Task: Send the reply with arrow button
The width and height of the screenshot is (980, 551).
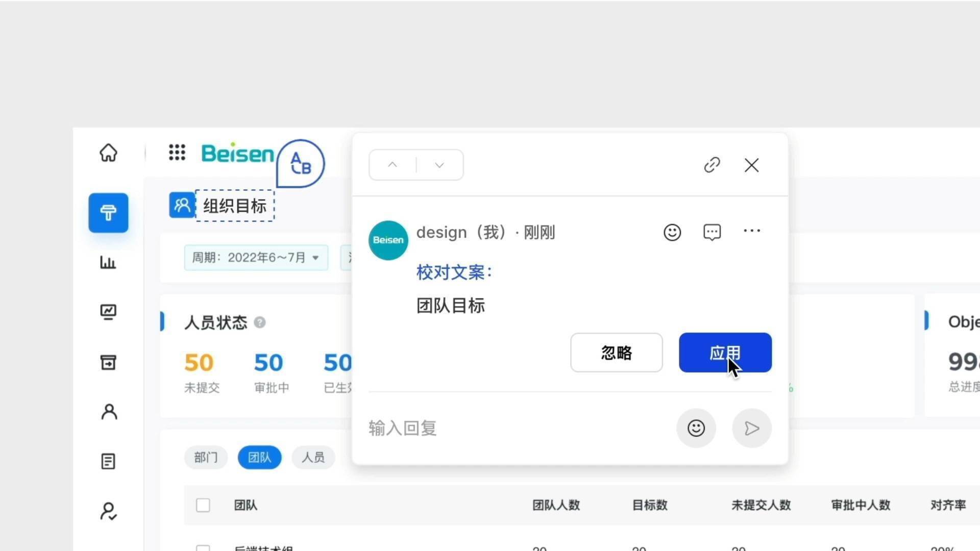Action: [752, 428]
